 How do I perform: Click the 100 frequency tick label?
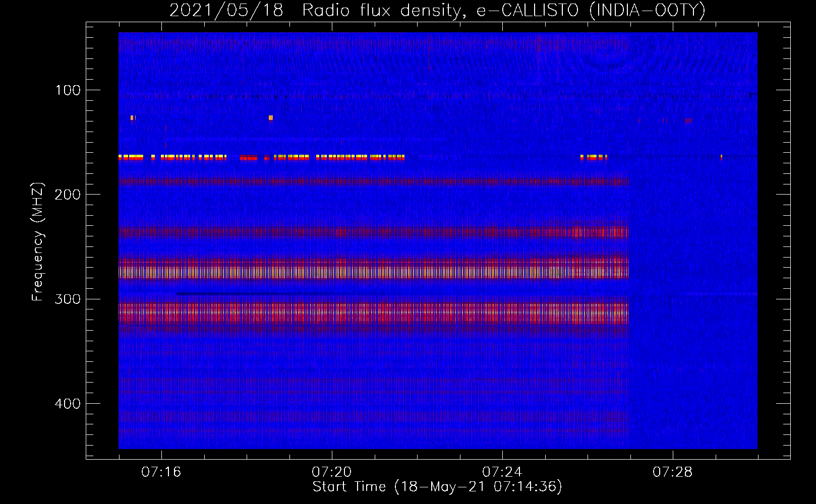(x=68, y=90)
